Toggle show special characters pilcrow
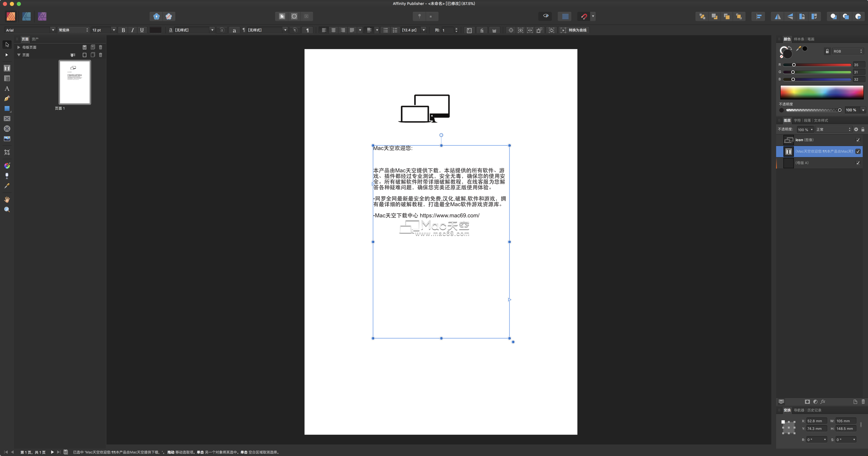This screenshot has width=868, height=456. pyautogui.click(x=307, y=30)
